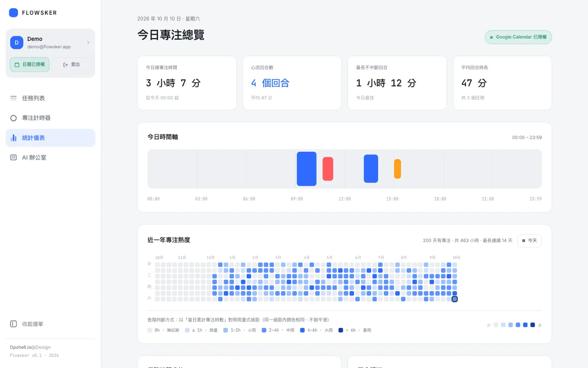
Task: Click demo@flowsker.app email text
Action: [x=49, y=47]
